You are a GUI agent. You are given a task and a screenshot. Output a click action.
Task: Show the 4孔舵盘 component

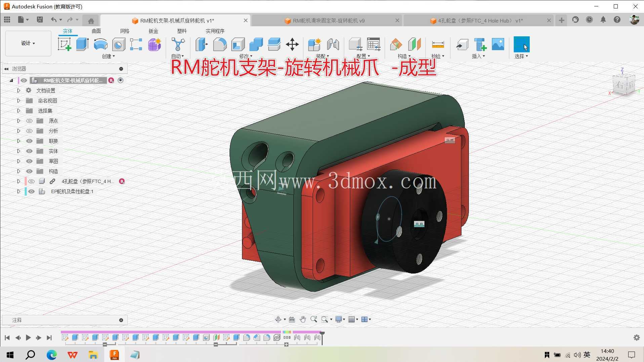pos(31,181)
